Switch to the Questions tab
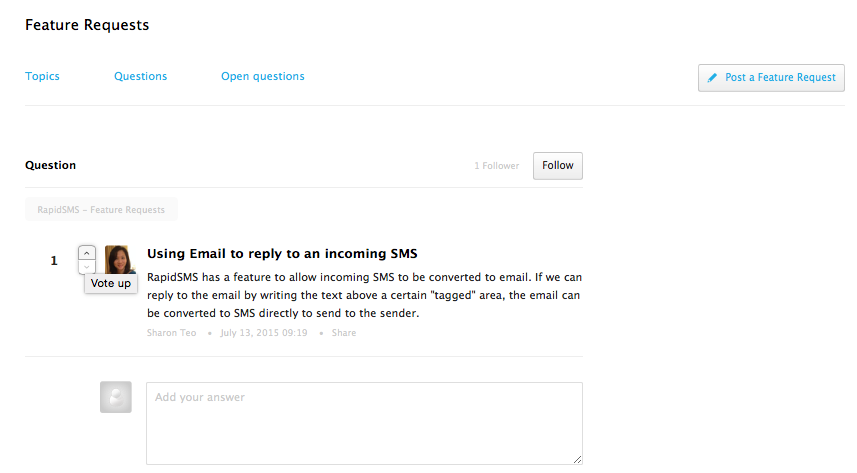 140,76
